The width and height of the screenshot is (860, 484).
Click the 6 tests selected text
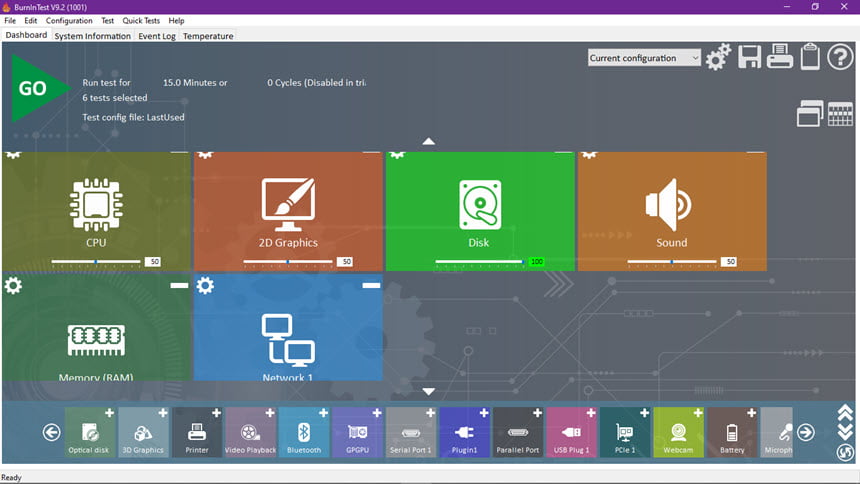point(115,98)
